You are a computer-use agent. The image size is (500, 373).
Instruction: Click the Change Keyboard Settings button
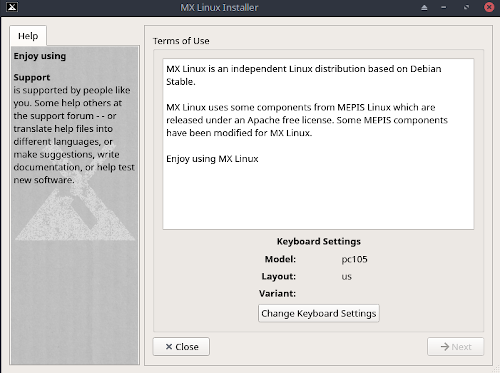click(319, 313)
